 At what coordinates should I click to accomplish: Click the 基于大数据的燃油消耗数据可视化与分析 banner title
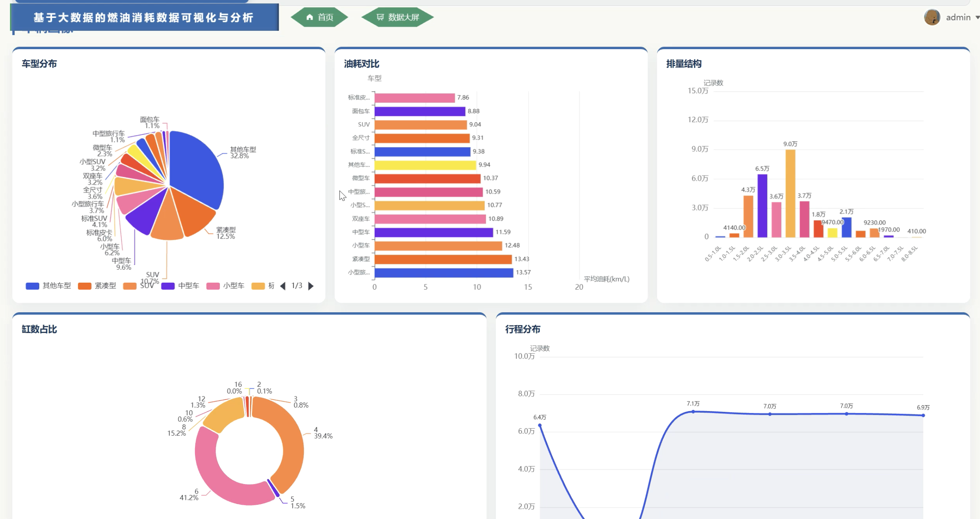tap(143, 18)
